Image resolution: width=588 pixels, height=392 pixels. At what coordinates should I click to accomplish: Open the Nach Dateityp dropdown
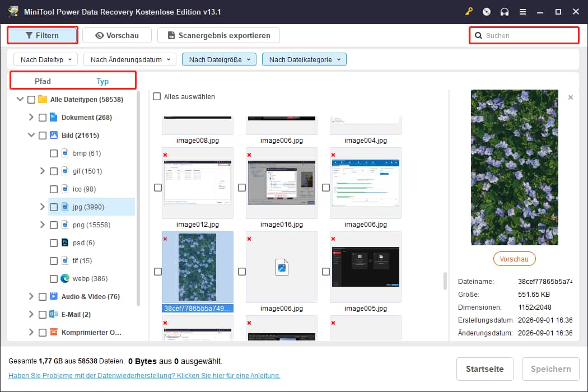(45, 60)
